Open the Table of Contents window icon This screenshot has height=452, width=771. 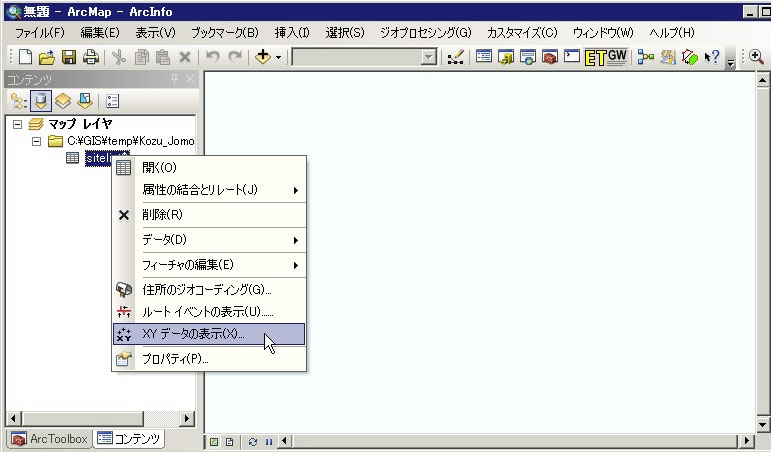click(484, 57)
